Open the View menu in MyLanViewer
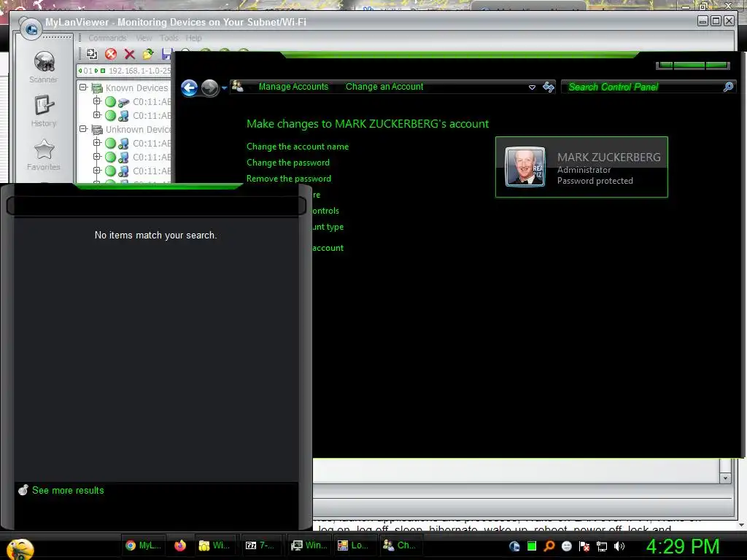Screen dimensions: 747x560 tap(144, 38)
